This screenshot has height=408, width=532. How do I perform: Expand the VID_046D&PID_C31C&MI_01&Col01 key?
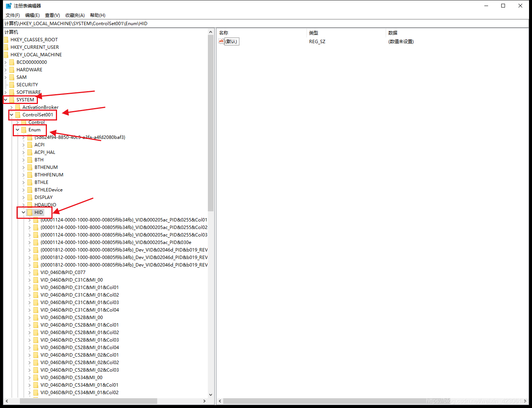(30, 287)
